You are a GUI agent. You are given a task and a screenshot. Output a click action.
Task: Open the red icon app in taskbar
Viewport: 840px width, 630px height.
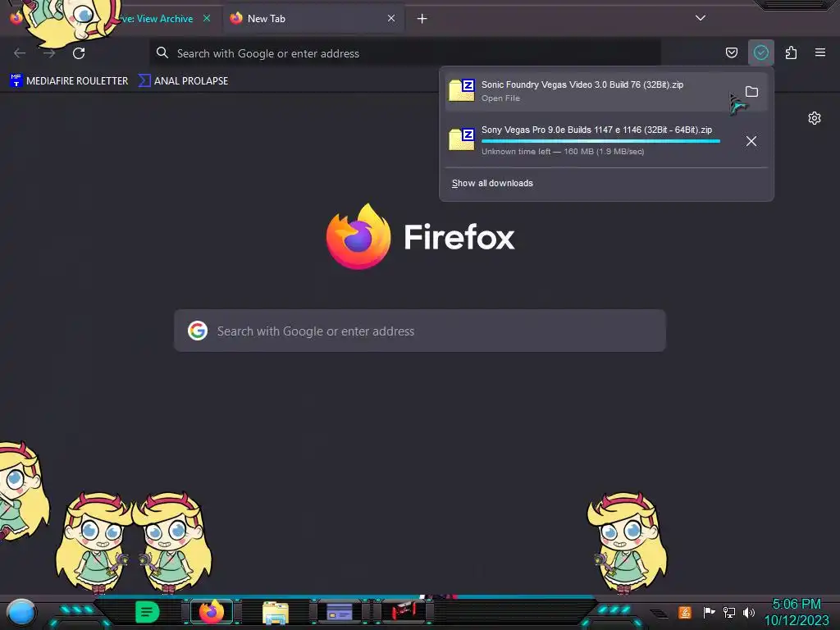(404, 610)
